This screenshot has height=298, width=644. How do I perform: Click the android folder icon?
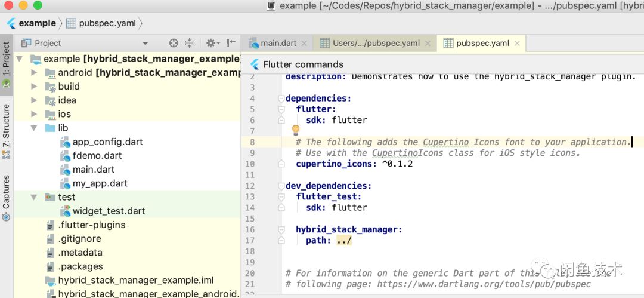point(50,73)
